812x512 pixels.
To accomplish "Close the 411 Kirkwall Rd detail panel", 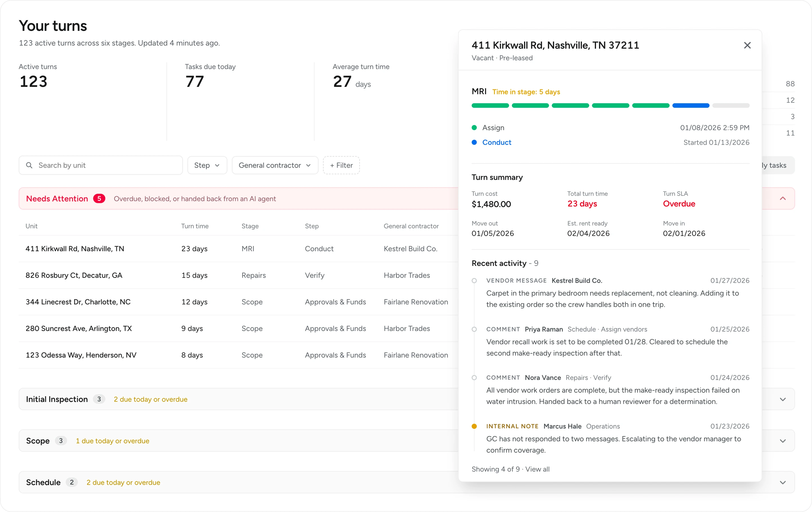I will [x=747, y=46].
